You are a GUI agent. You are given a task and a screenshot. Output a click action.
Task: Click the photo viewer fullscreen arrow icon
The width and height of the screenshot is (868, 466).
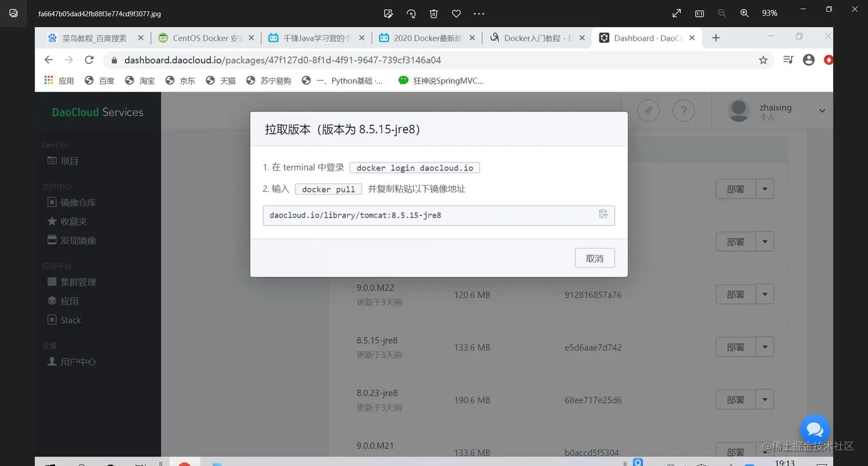pos(677,13)
